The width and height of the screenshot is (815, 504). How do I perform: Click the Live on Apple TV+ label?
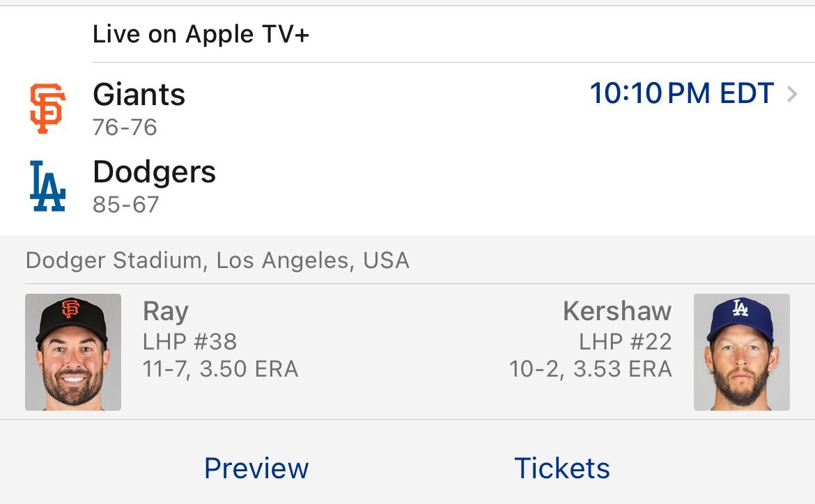[x=201, y=35]
